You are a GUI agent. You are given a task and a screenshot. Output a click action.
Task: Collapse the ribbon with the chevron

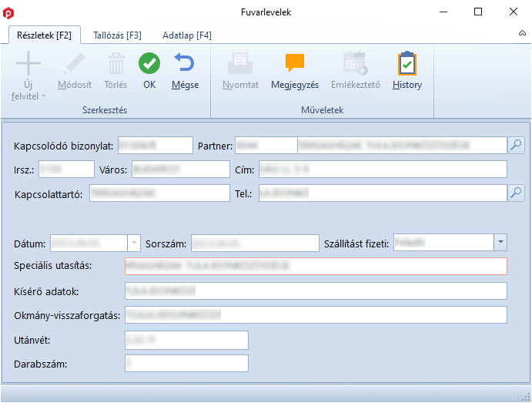click(521, 35)
